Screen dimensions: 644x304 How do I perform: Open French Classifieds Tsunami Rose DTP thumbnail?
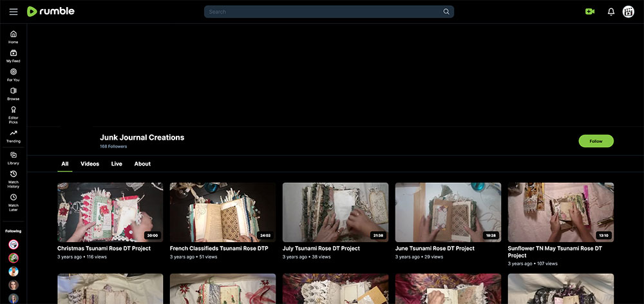(223, 213)
